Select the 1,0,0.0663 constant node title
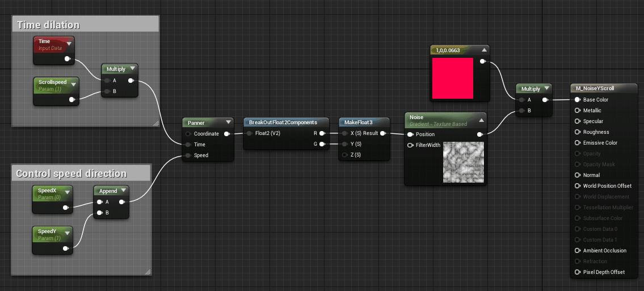The height and width of the screenshot is (291, 644). coord(448,50)
